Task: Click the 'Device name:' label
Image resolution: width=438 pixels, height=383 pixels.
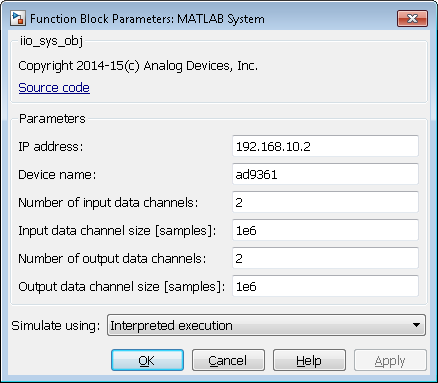Action: pos(57,174)
